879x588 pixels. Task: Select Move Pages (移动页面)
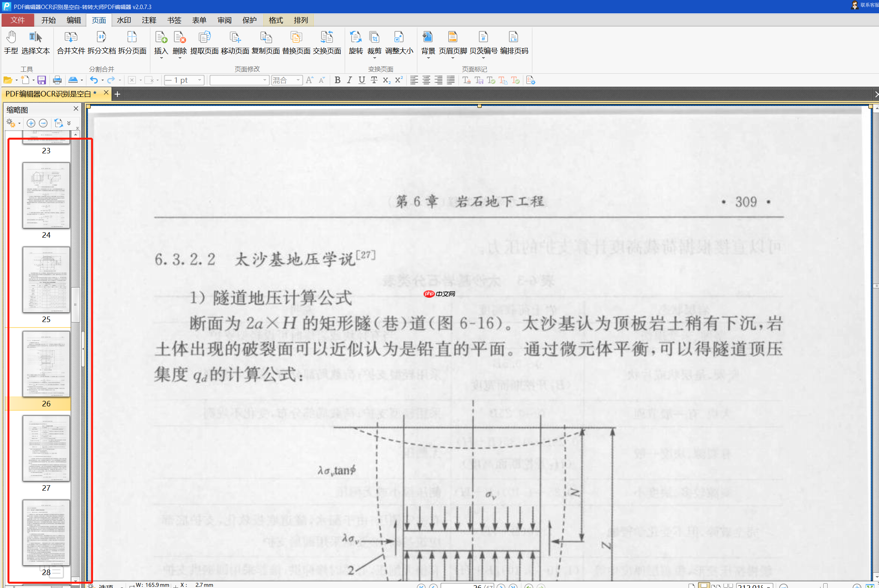tap(235, 43)
